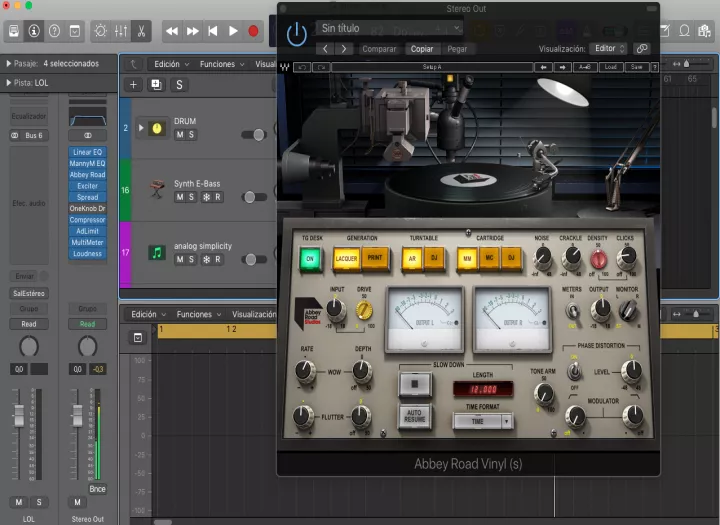Open Quick Help question mark icon
This screenshot has width=720, height=525.
[54, 31]
